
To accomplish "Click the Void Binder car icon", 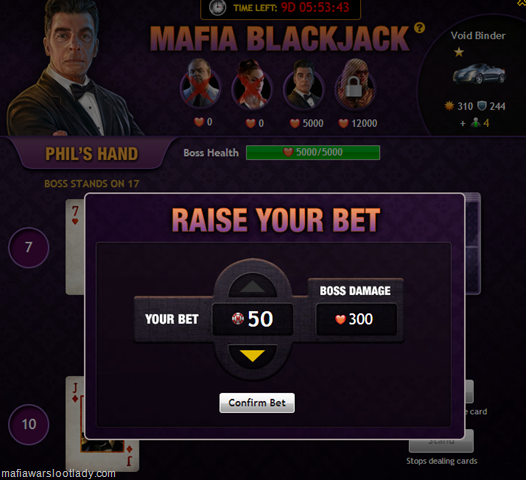I will [479, 74].
